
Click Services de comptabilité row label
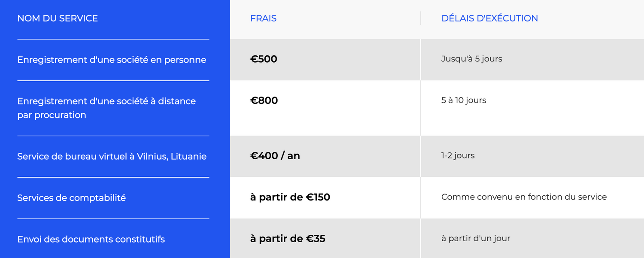point(71,198)
